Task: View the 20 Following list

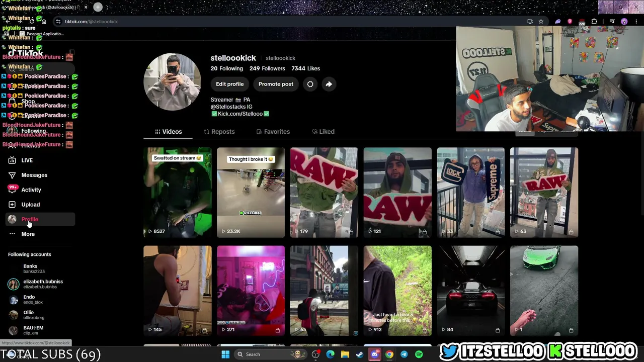Action: [227, 68]
